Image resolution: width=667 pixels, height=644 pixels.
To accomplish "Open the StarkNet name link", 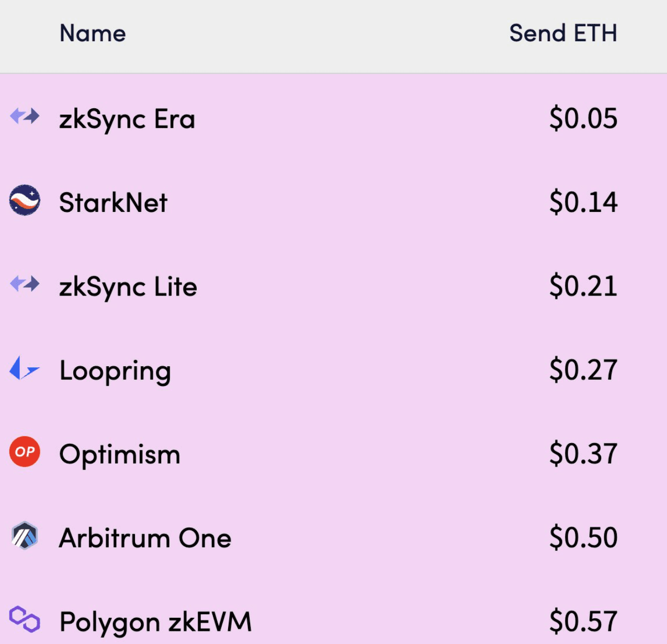I will (x=113, y=202).
